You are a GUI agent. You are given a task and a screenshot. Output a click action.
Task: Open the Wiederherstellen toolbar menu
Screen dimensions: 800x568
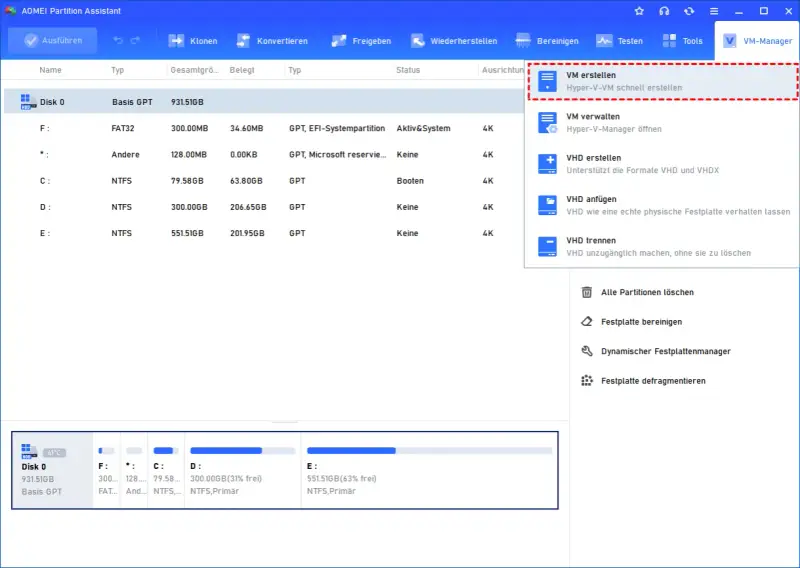454,41
